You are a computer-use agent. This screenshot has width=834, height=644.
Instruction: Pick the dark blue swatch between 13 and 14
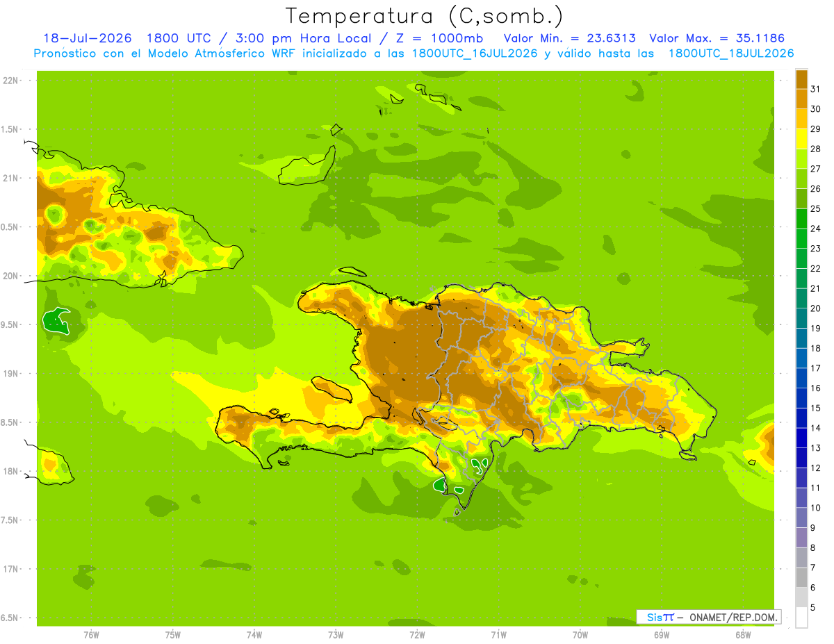click(801, 438)
